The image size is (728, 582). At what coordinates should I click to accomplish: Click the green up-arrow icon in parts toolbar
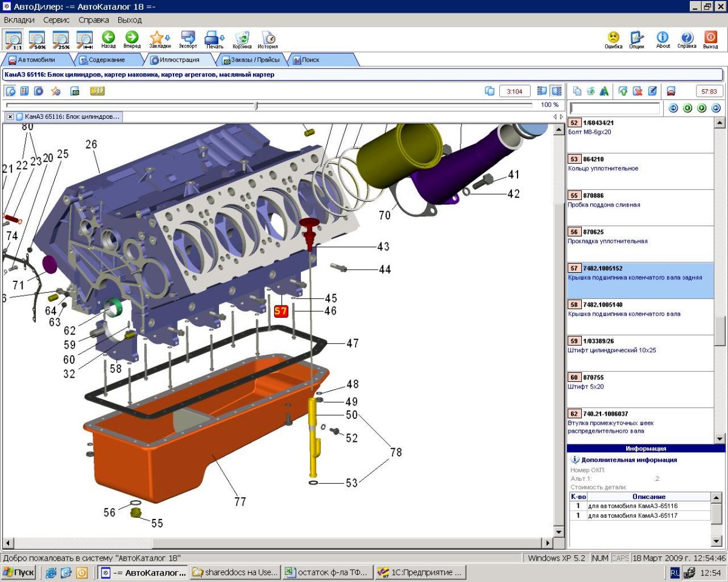tap(623, 92)
